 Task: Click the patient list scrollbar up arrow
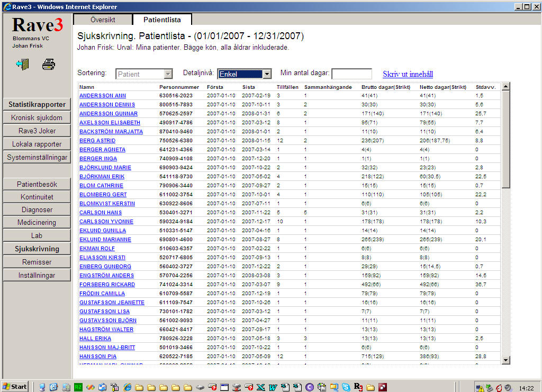click(505, 86)
